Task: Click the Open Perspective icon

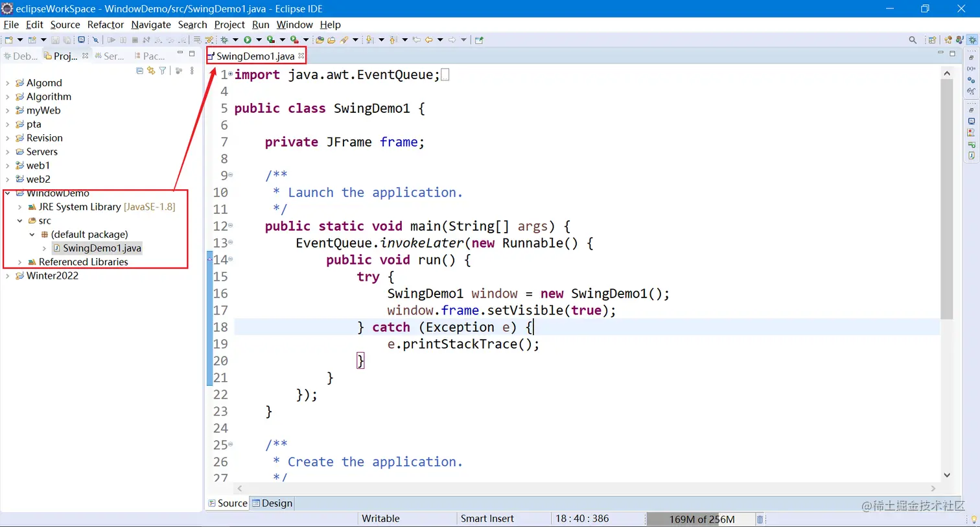Action: 932,40
